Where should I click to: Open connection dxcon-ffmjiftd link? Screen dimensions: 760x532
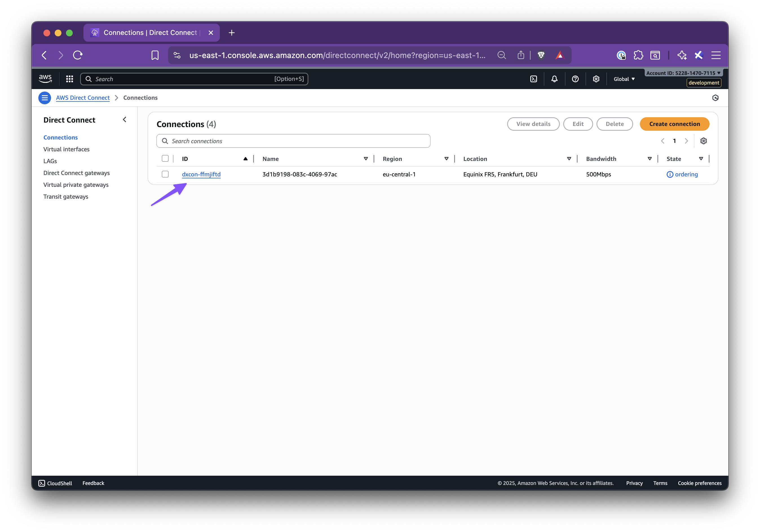click(x=201, y=174)
